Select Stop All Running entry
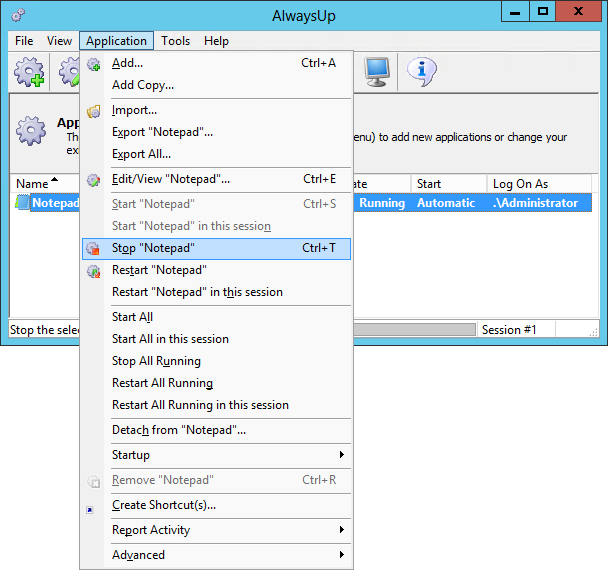The height and width of the screenshot is (571, 608). 216,361
